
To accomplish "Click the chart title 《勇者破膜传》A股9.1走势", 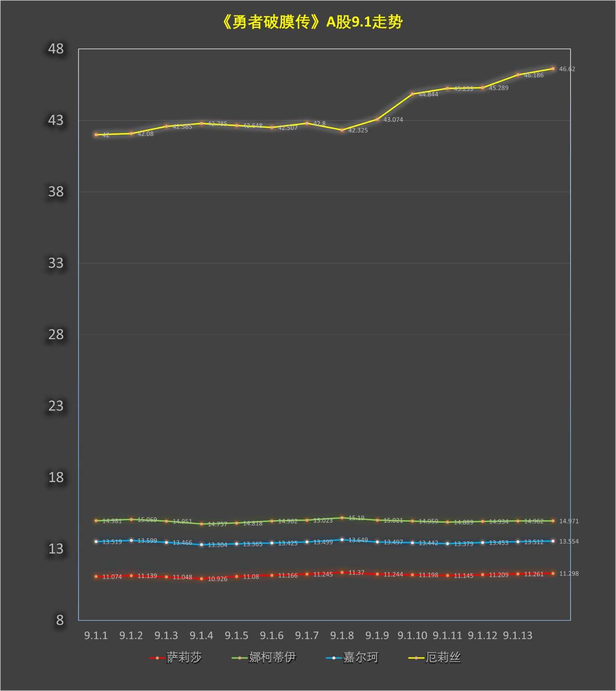I will (x=312, y=22).
